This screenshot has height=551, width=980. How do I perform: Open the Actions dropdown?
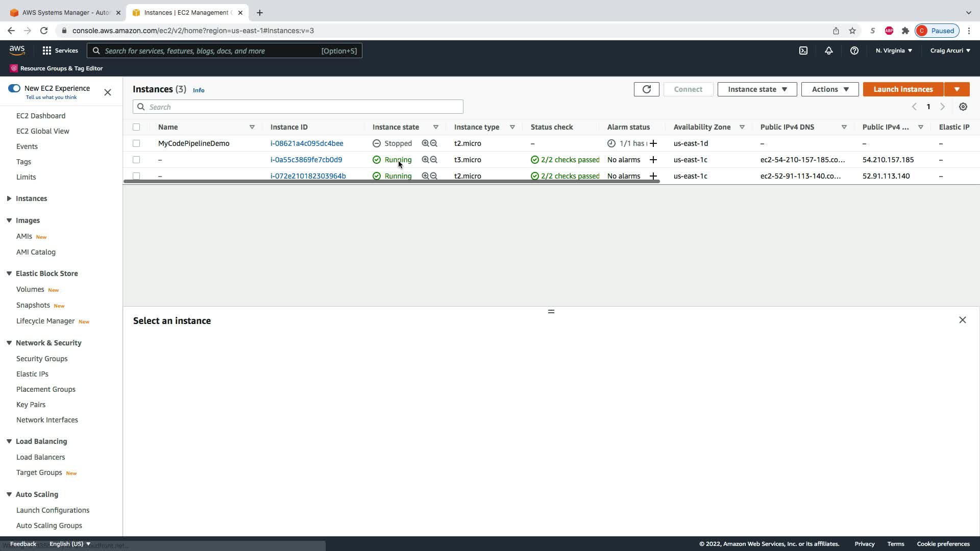(829, 89)
